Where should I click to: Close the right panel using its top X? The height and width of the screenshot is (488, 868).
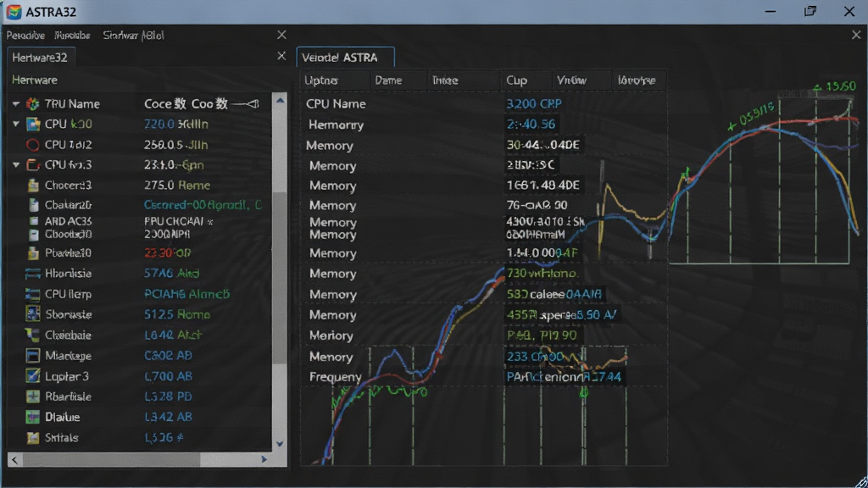coord(856,35)
